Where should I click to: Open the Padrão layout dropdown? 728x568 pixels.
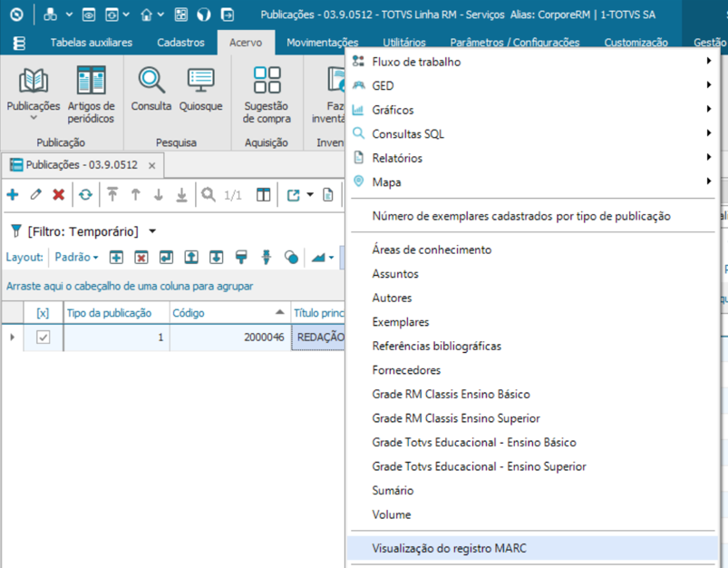(x=76, y=257)
